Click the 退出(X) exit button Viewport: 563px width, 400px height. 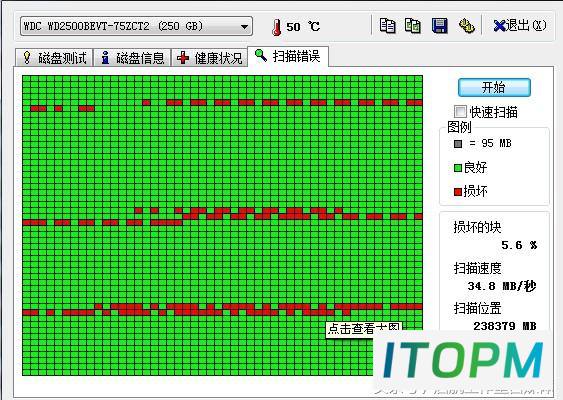tap(520, 25)
